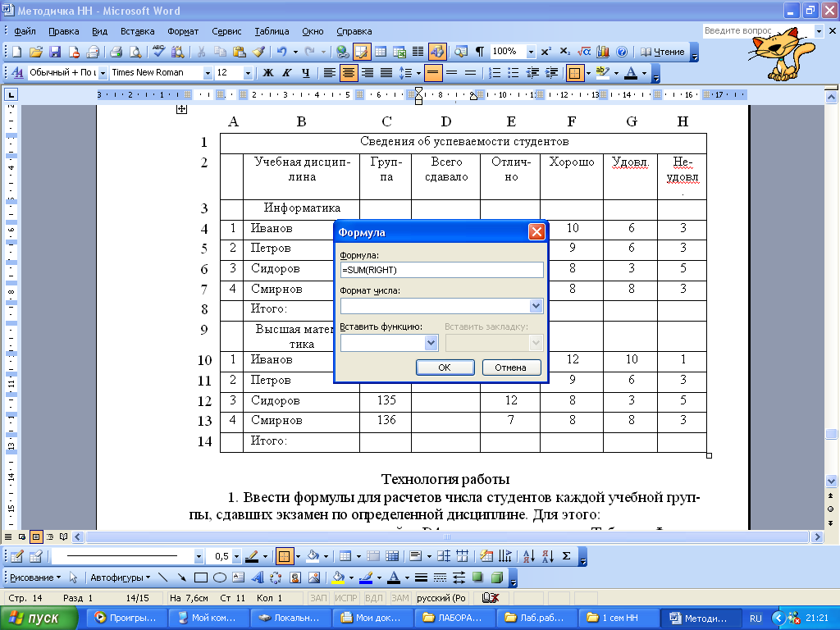The width and height of the screenshot is (840, 630).
Task: Save document with floppy disk icon
Action: (x=55, y=52)
